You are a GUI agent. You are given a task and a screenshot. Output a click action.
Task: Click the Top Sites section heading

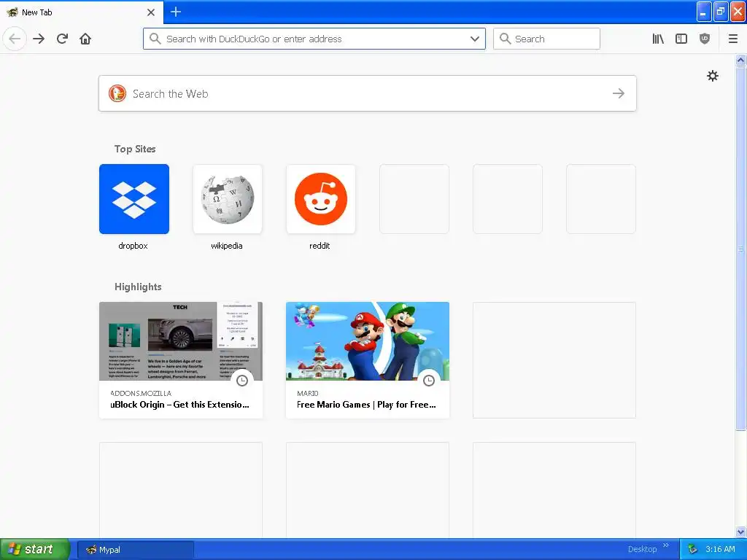135,149
